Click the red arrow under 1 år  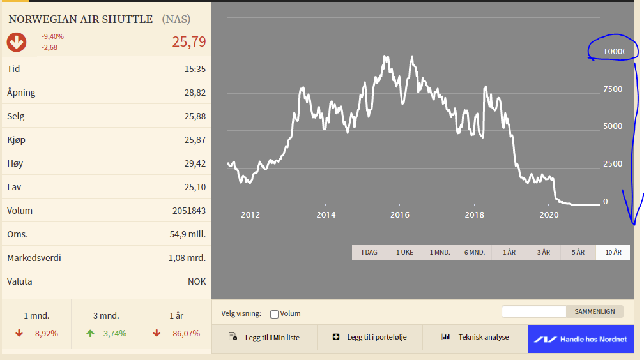157,333
